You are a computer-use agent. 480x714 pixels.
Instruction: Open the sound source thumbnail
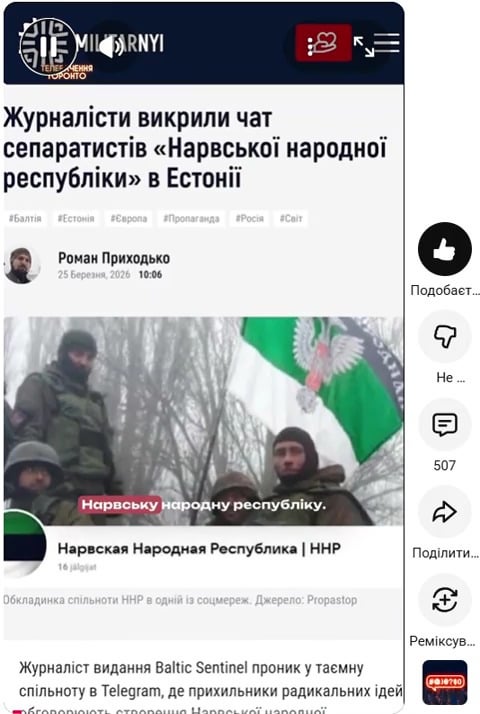coord(445,682)
